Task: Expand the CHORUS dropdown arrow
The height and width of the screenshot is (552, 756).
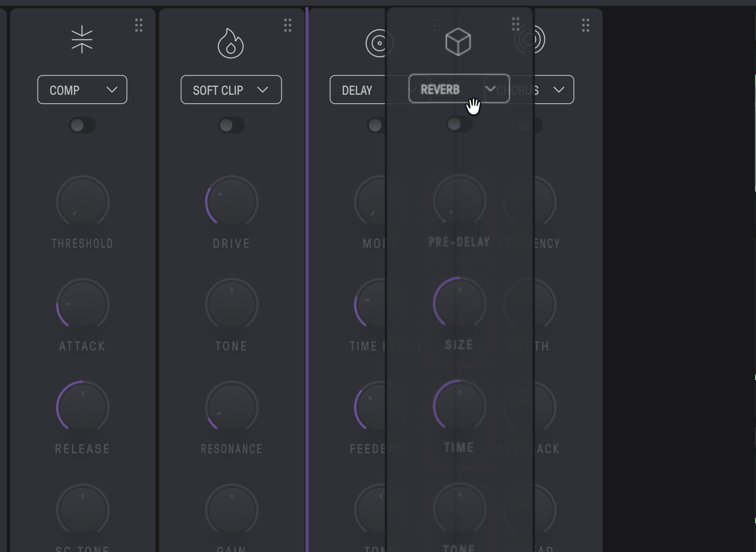Action: 559,90
